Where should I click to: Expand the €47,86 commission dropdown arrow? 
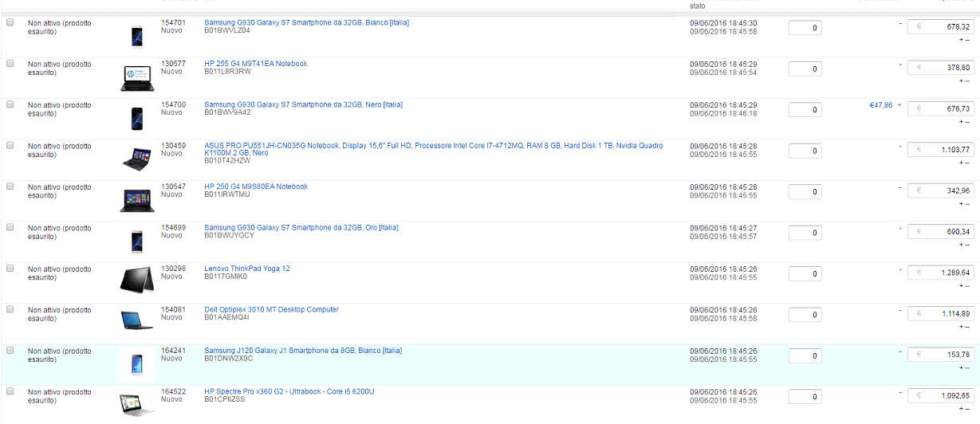[899, 105]
